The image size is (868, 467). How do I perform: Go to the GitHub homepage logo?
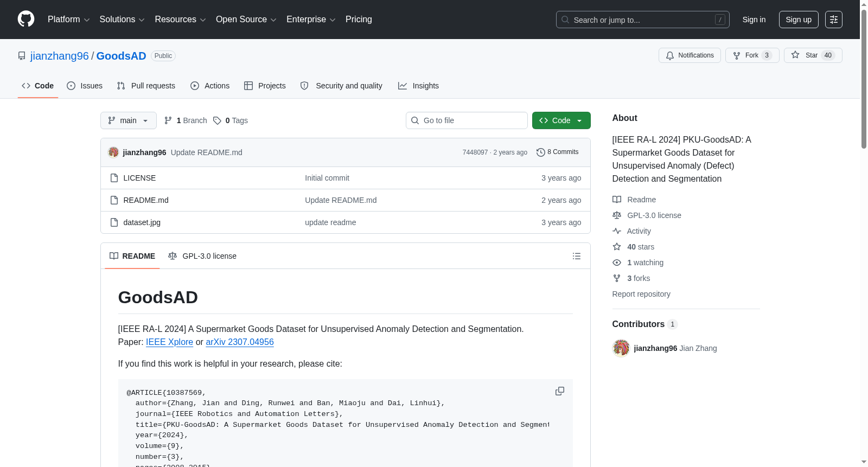pyautogui.click(x=26, y=20)
